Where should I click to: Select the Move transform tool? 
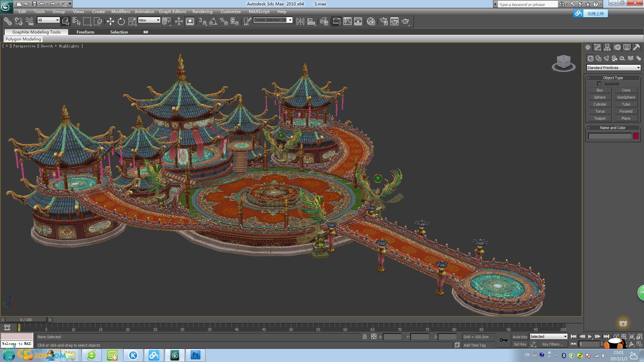pos(110,21)
